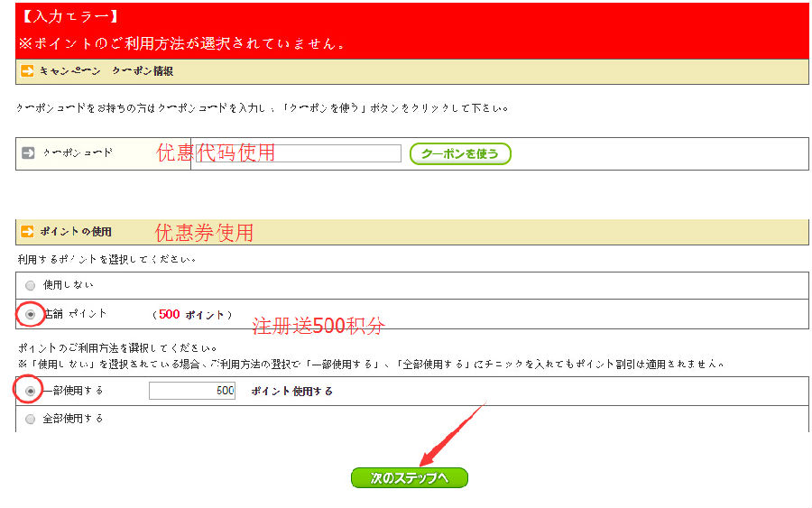Click the arrow icon beside ポイントの使用 header
812x508 pixels.
(x=27, y=232)
